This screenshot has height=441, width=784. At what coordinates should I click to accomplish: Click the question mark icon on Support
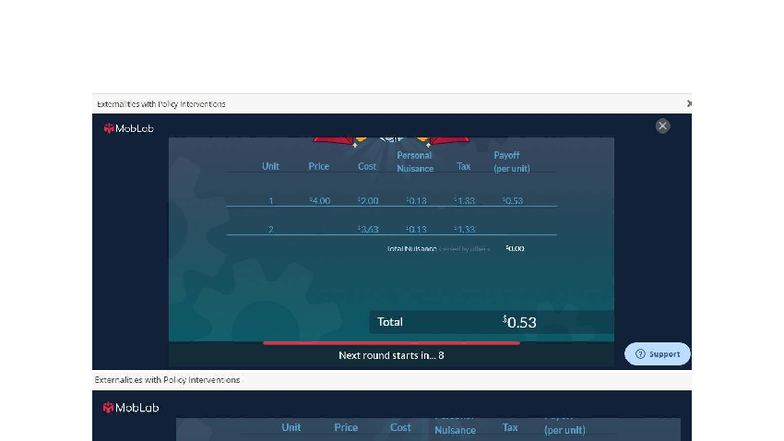pyautogui.click(x=640, y=354)
